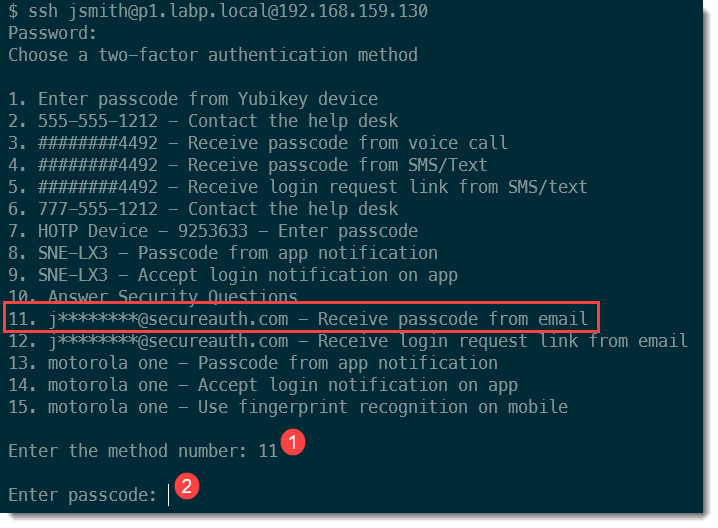Click the red step 2 marker
The image size is (718, 528).
[187, 488]
